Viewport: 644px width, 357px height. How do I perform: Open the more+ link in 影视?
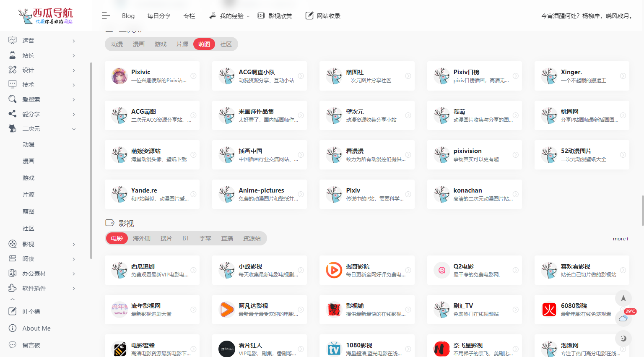621,239
